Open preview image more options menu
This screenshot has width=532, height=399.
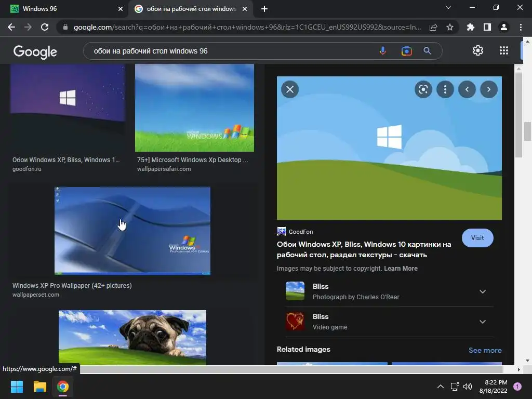coord(445,89)
